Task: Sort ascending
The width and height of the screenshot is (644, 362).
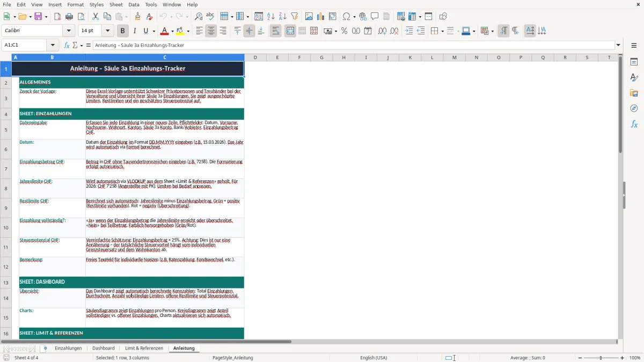Action: pos(271,17)
